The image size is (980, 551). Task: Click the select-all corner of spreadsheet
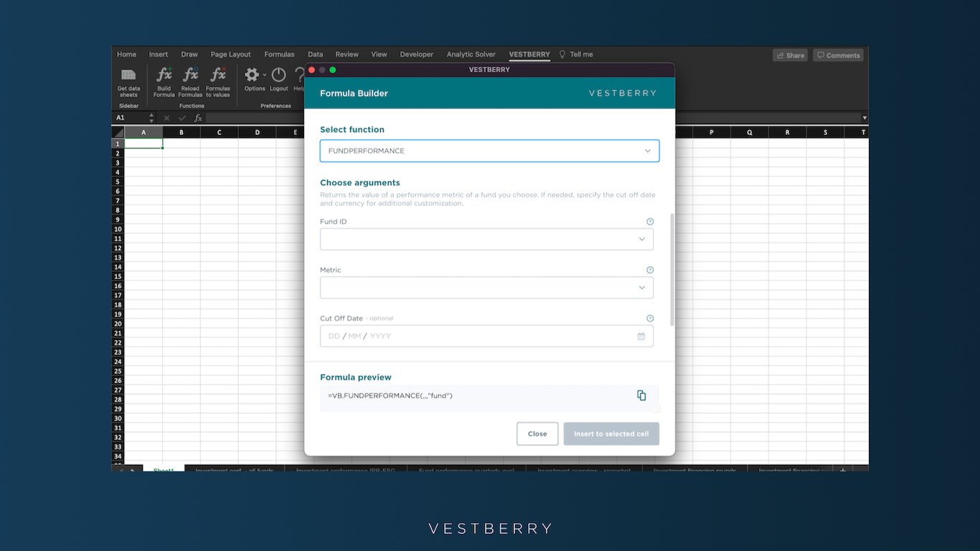(118, 132)
